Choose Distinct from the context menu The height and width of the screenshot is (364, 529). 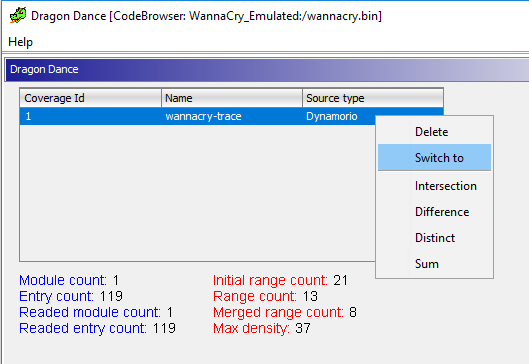tap(434, 238)
